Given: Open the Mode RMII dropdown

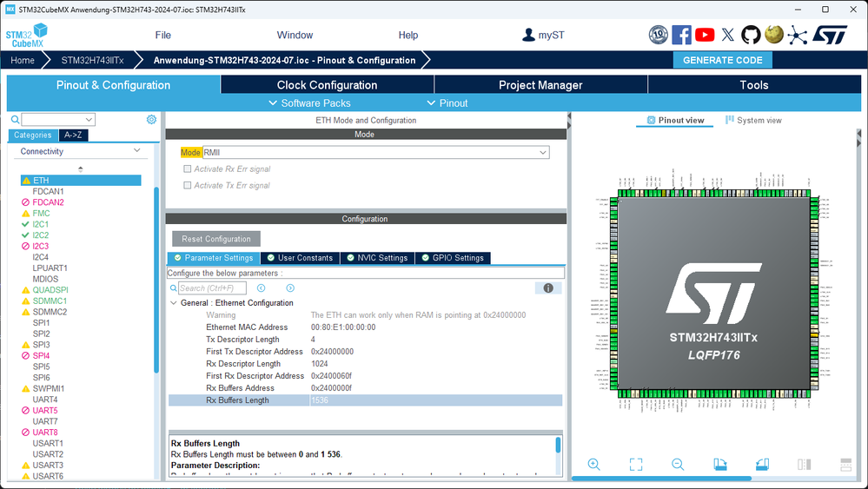Looking at the screenshot, I should (x=376, y=152).
